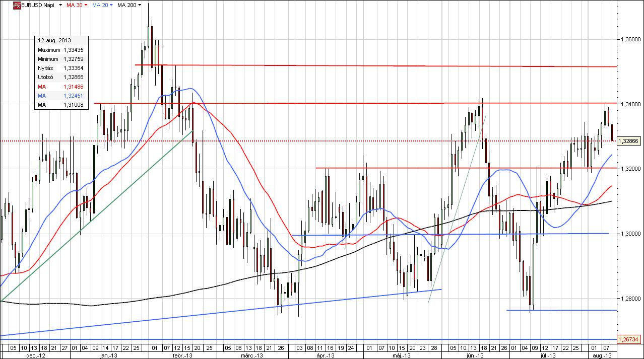Click the Nyitás value 1,33364
644x359 pixels.
[73, 68]
